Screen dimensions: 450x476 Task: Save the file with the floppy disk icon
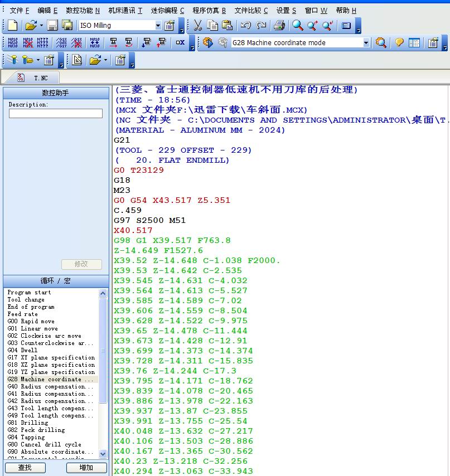point(52,26)
